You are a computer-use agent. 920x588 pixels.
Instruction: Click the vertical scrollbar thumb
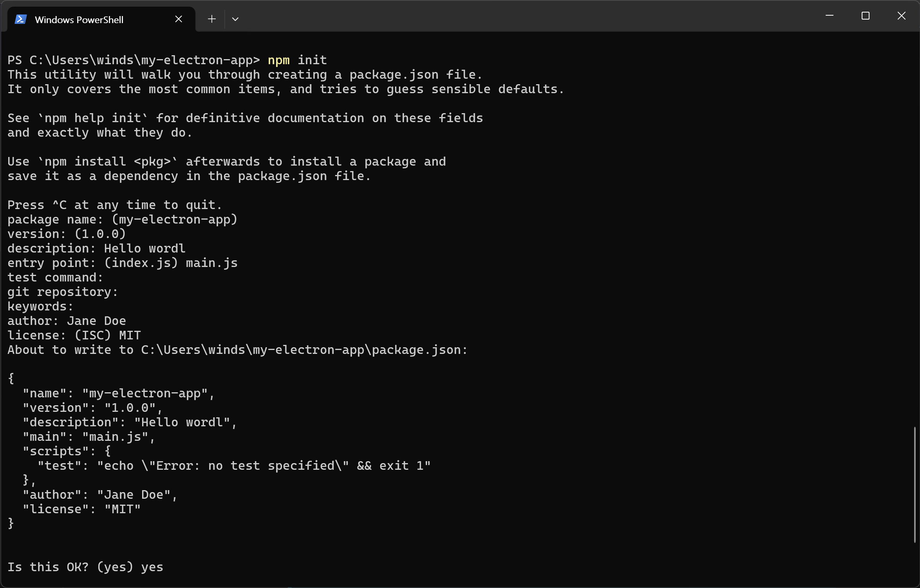pos(915,485)
